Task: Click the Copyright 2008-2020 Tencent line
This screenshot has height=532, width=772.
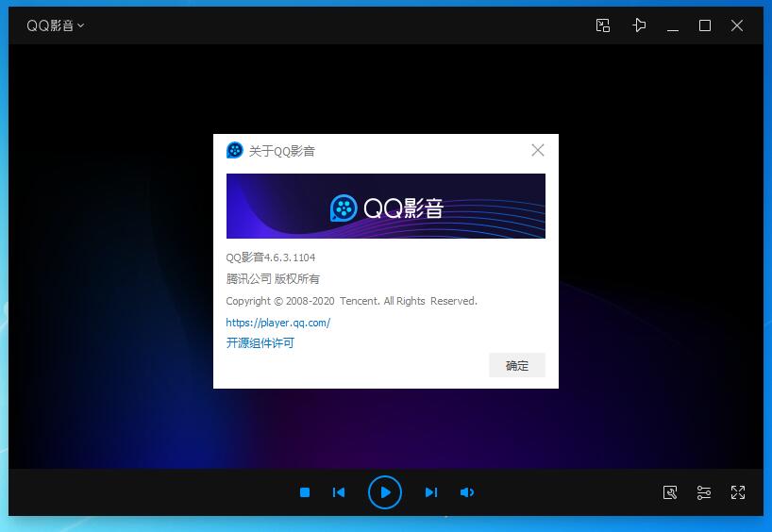Action: [x=351, y=301]
